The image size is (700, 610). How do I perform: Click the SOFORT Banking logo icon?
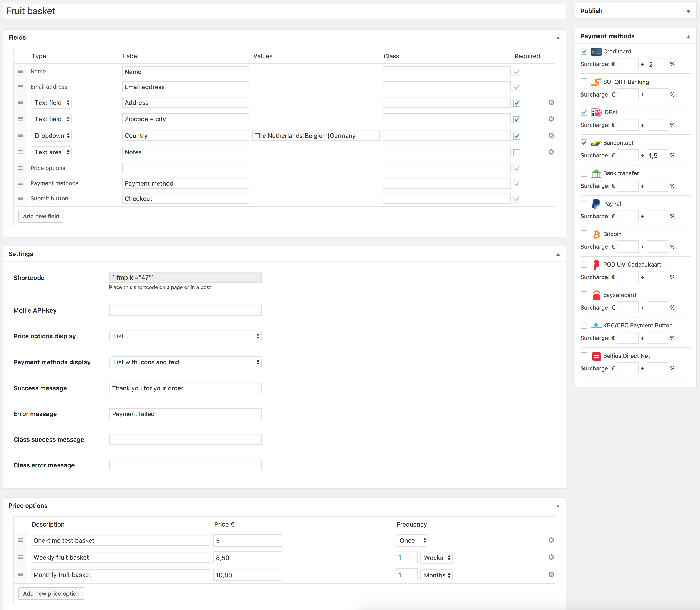point(596,82)
